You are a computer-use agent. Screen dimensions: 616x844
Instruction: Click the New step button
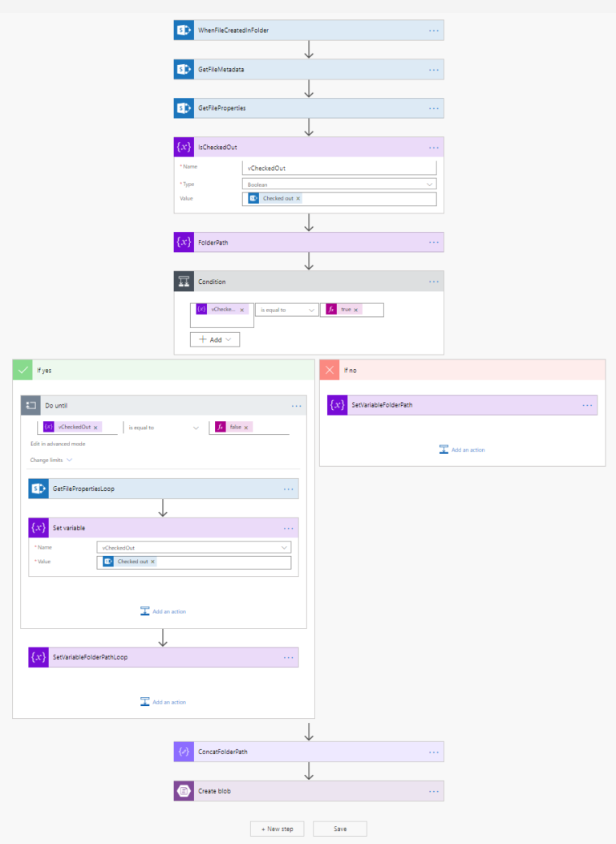(277, 829)
